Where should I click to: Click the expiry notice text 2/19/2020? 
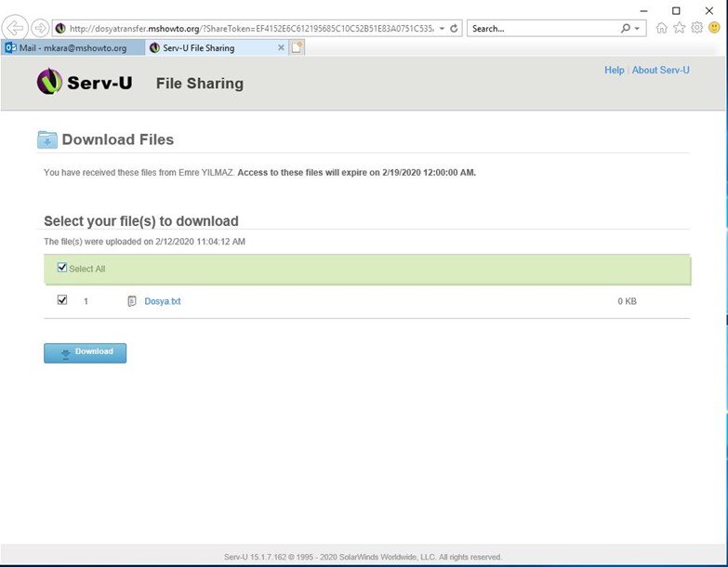(401, 173)
